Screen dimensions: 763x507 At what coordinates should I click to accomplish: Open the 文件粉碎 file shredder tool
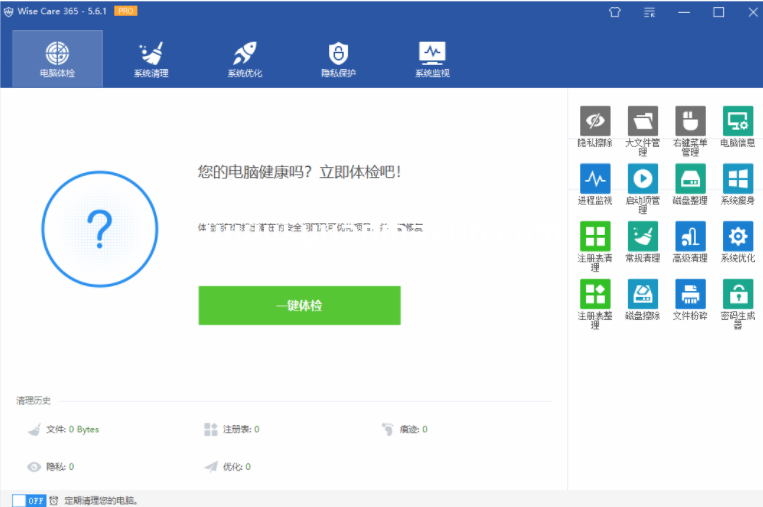690,300
